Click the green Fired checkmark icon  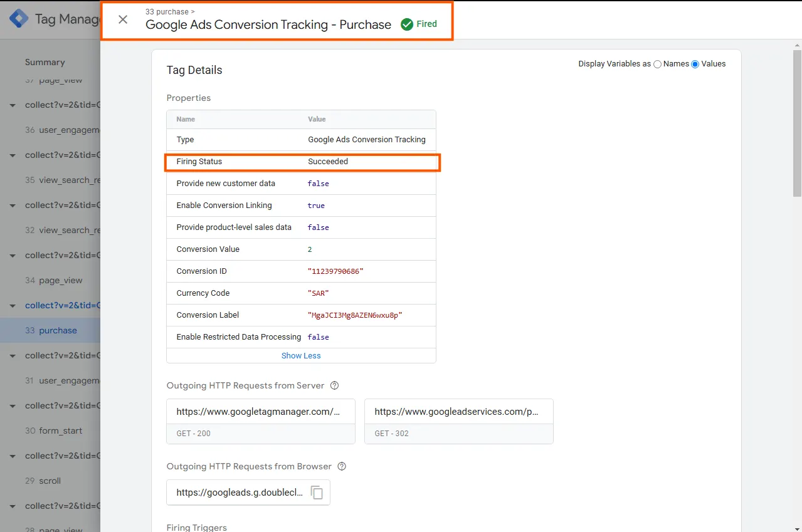407,24
